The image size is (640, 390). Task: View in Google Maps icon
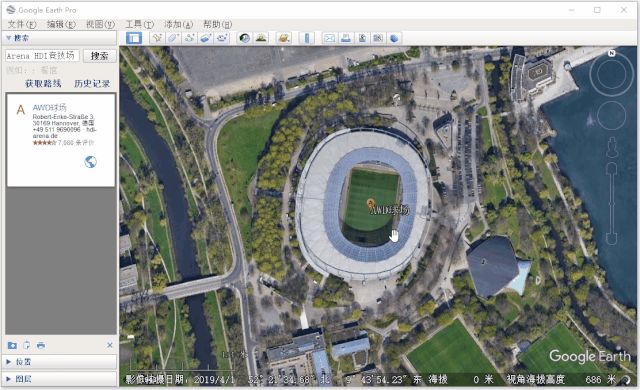[378, 38]
